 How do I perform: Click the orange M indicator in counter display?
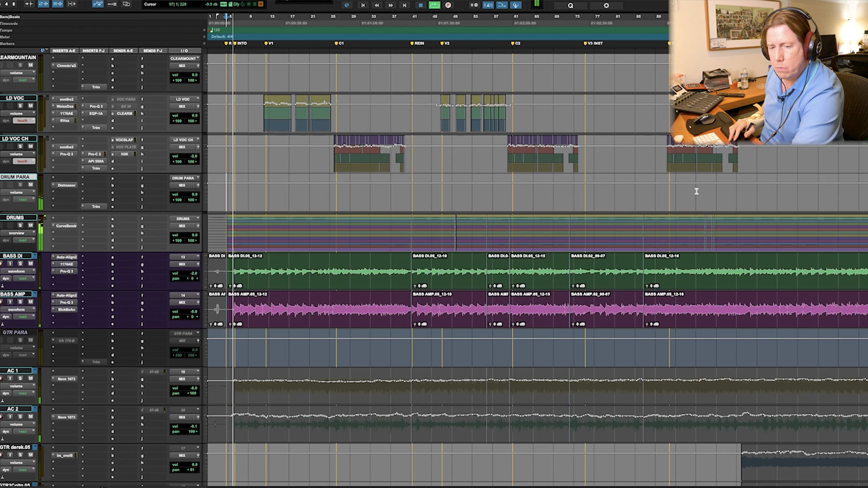(260, 4)
